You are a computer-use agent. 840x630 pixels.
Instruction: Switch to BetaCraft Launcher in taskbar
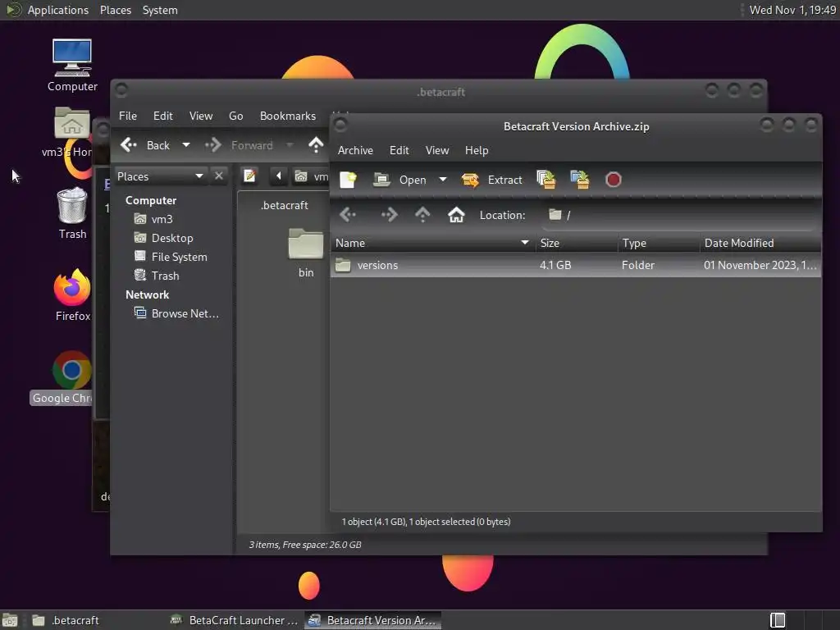235,620
